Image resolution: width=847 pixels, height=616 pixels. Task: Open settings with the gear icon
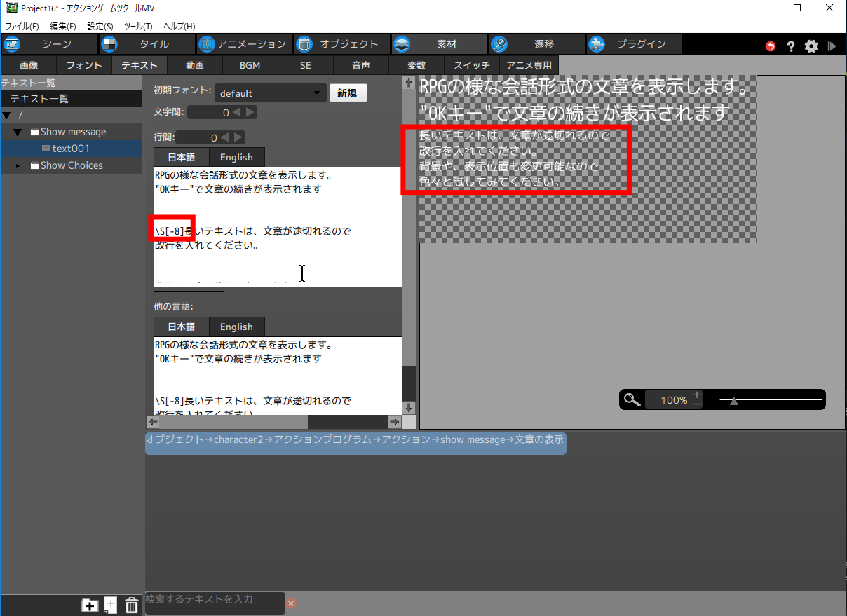click(811, 46)
